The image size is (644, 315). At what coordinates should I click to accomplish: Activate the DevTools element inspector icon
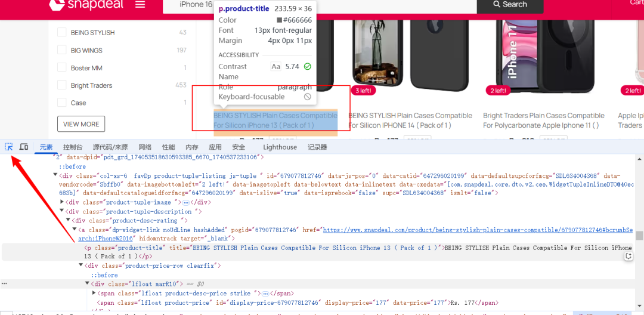(8, 147)
